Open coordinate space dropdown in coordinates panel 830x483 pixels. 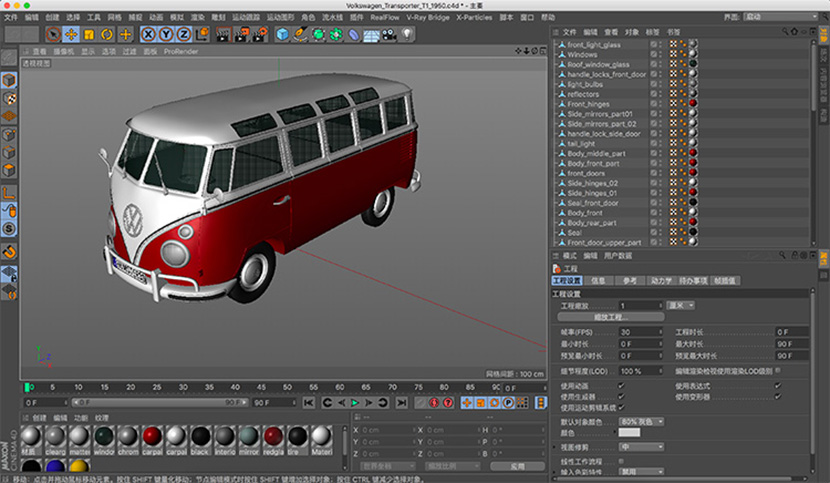point(387,466)
